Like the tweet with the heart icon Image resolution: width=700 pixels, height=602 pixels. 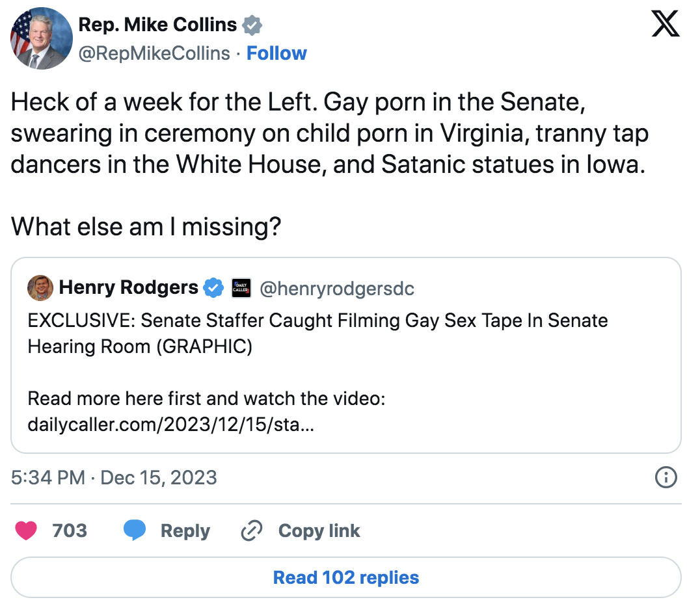click(27, 530)
